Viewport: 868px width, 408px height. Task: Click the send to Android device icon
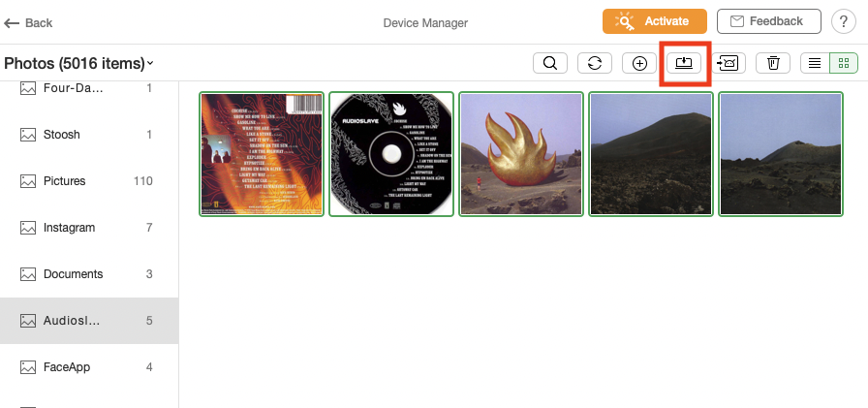click(728, 63)
